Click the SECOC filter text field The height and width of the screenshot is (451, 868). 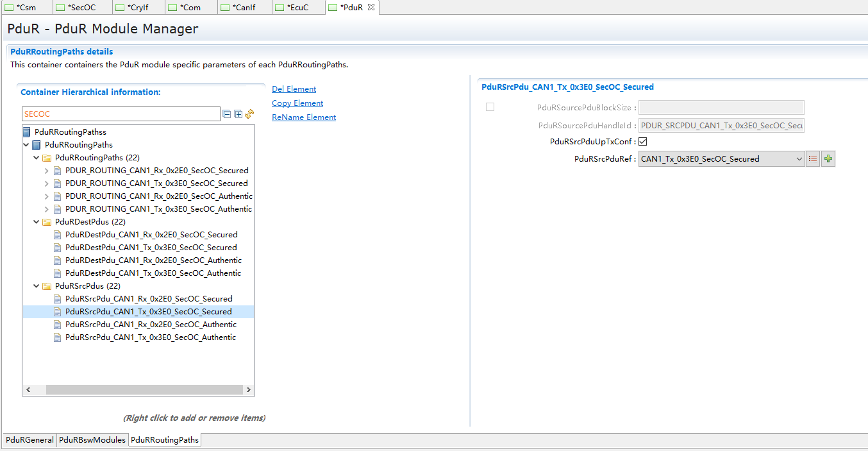[121, 114]
